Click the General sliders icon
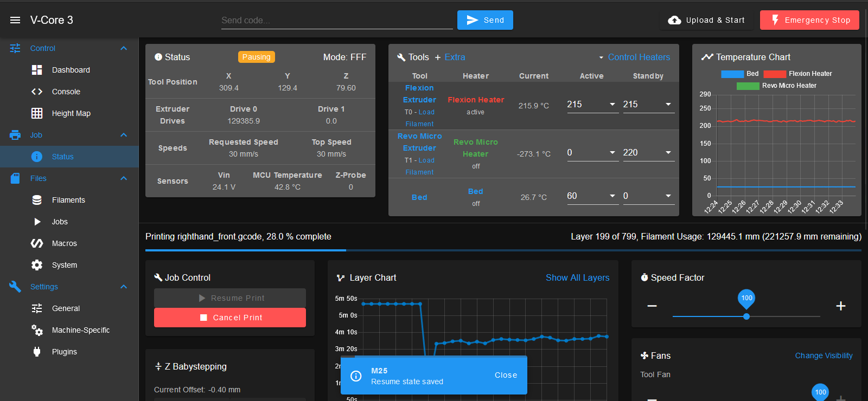868x401 pixels. click(37, 308)
